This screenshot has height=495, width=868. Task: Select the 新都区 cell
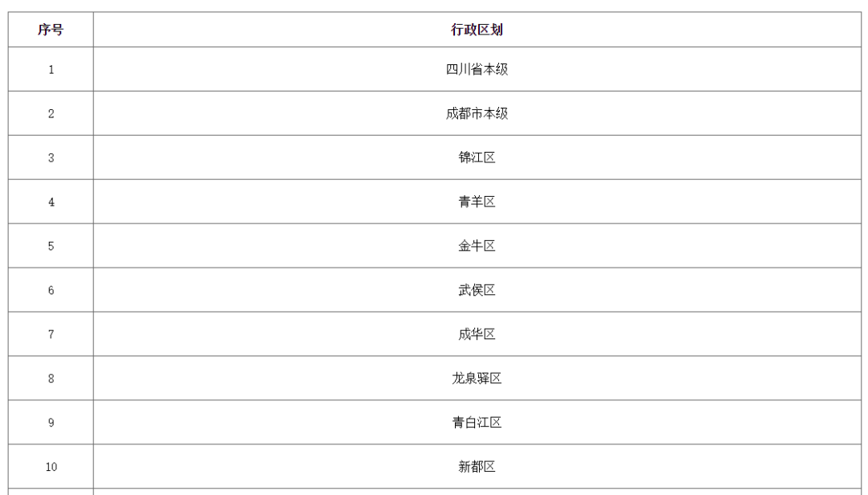477,466
